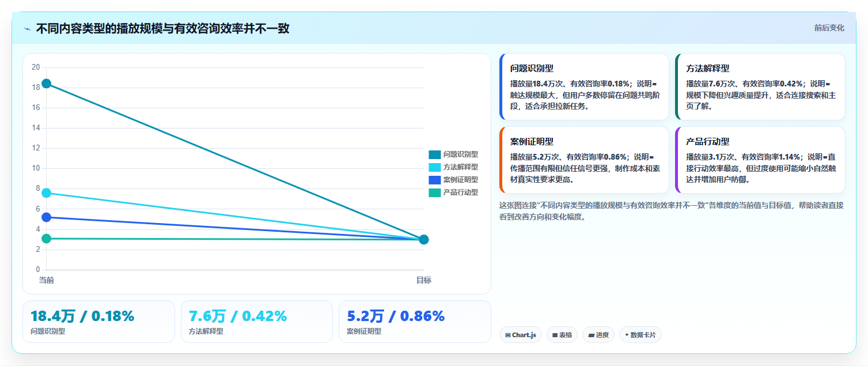Click the 前后变化 label in header
Viewport: 868px width, 366px height.
tap(829, 28)
